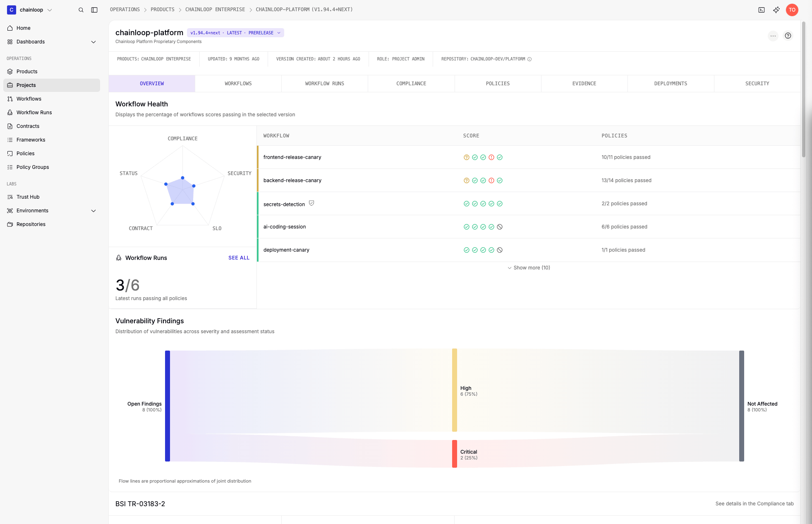Open the deployment-canary workflow row
This screenshot has height=524, width=812.
529,250
